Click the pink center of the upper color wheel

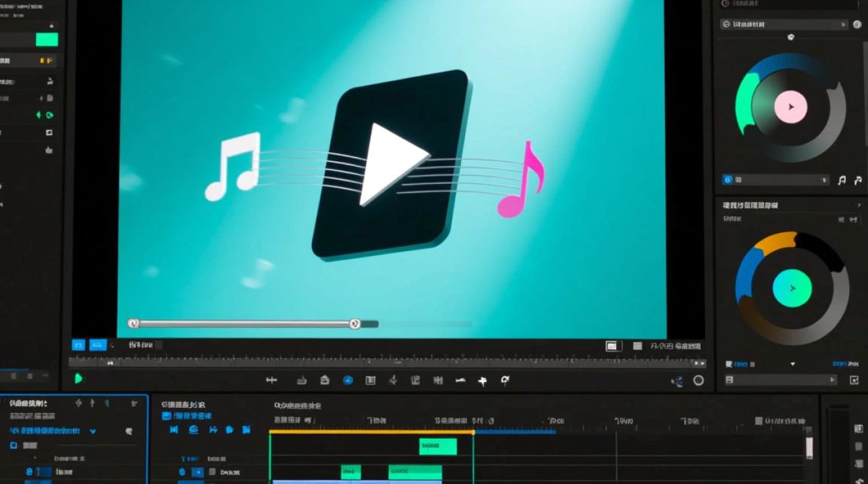790,107
